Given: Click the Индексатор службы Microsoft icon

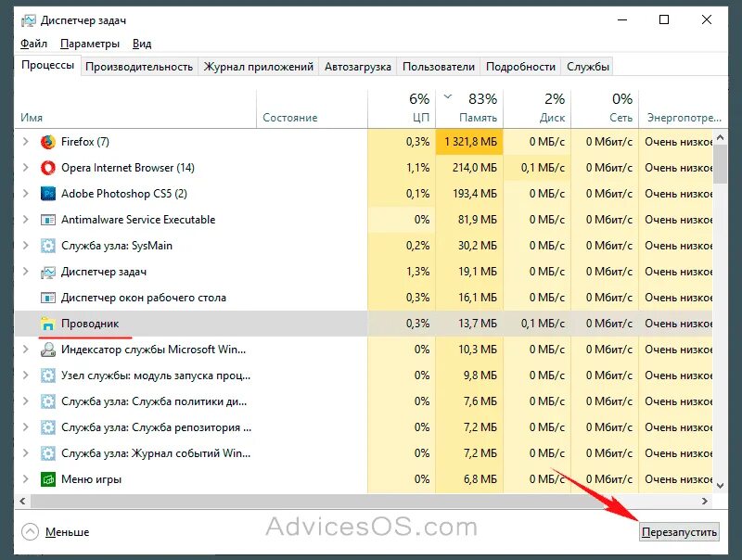Looking at the screenshot, I should coord(48,350).
